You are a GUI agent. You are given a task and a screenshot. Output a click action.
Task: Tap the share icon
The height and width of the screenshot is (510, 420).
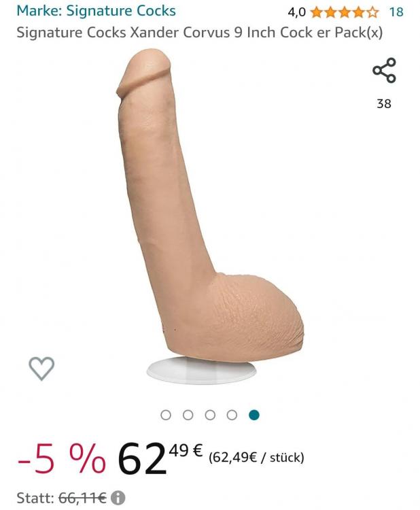pyautogui.click(x=384, y=70)
